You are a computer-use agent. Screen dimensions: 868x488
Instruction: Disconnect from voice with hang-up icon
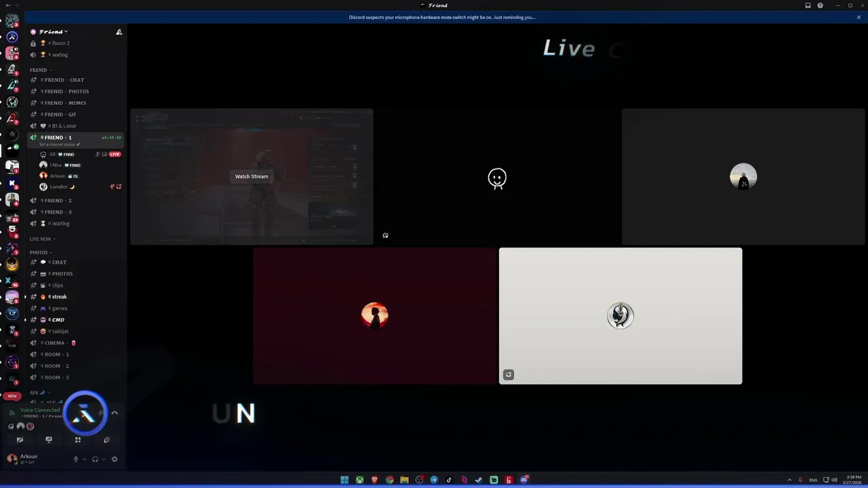[x=114, y=413]
